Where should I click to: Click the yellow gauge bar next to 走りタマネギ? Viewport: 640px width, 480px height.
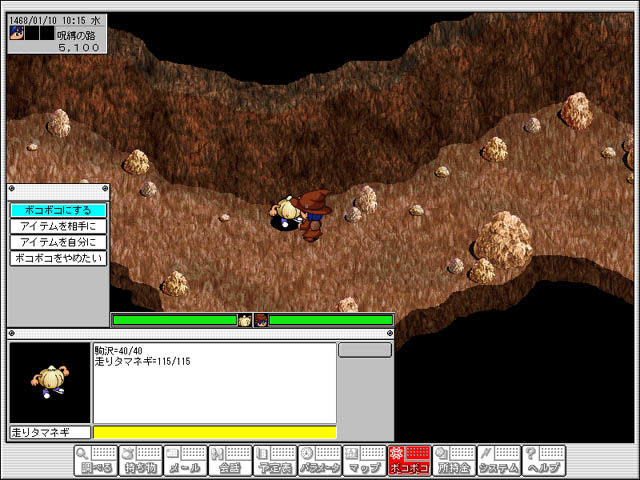click(x=214, y=432)
